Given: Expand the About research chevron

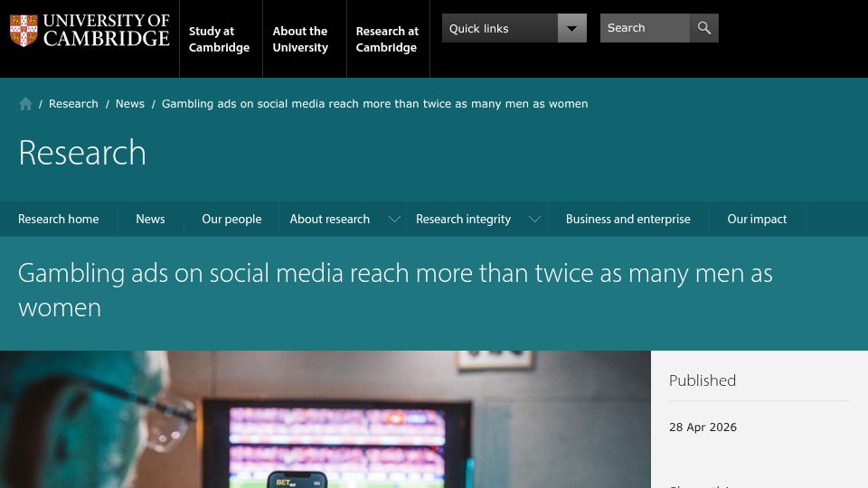Looking at the screenshot, I should [394, 219].
